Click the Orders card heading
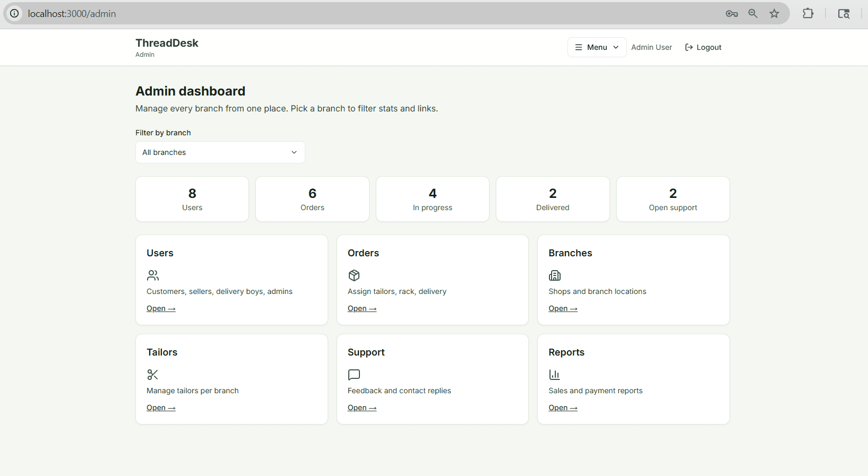Viewport: 868px width, 476px height. point(363,253)
